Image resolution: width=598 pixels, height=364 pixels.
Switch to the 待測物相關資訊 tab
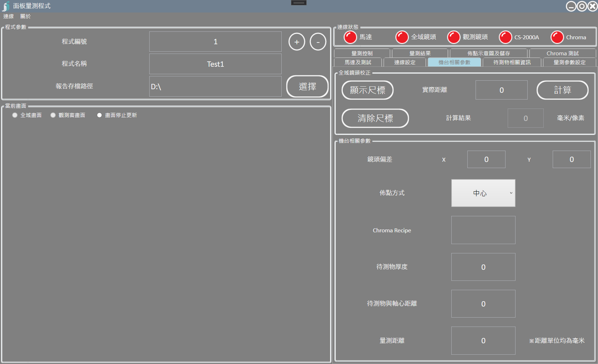tap(512, 62)
